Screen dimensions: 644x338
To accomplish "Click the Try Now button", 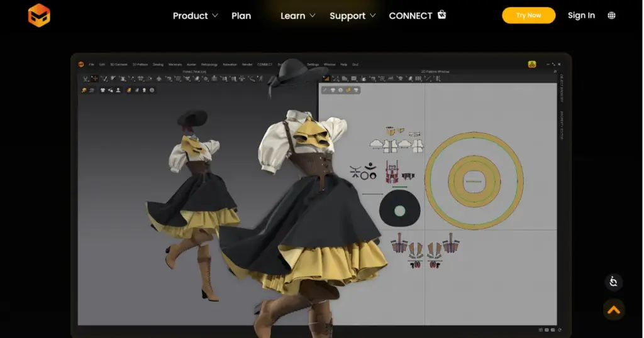I will coord(528,15).
